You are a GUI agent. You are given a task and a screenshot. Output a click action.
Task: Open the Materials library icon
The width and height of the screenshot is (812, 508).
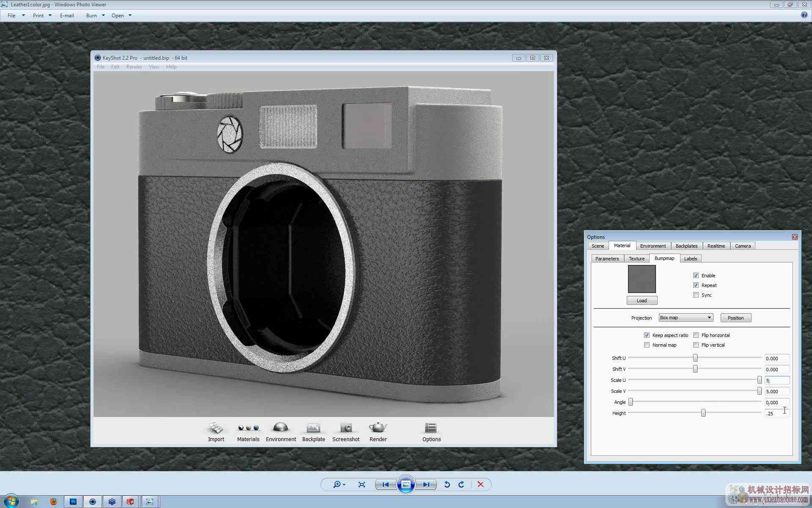[x=248, y=428]
